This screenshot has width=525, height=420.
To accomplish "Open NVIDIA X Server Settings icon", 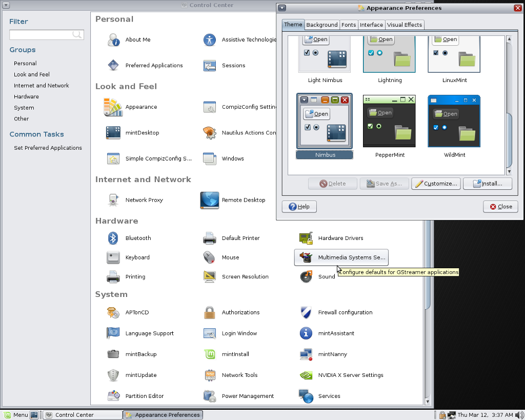I will coord(306,375).
